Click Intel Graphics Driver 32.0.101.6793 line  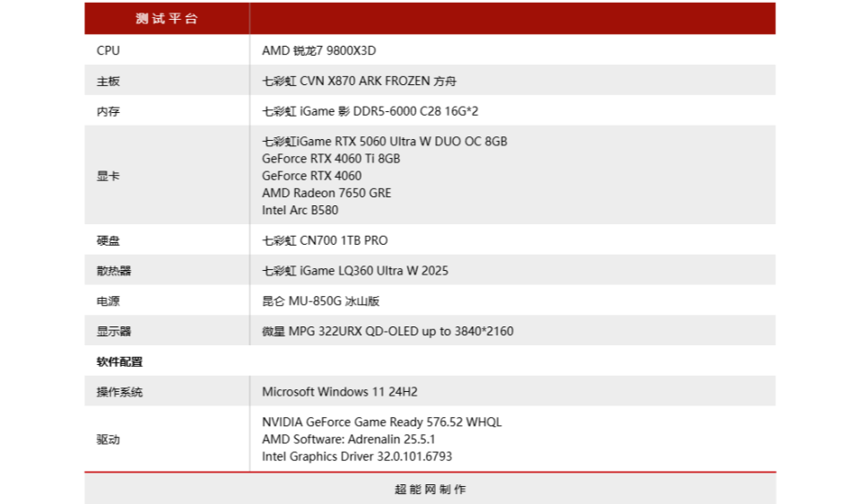coord(357,456)
